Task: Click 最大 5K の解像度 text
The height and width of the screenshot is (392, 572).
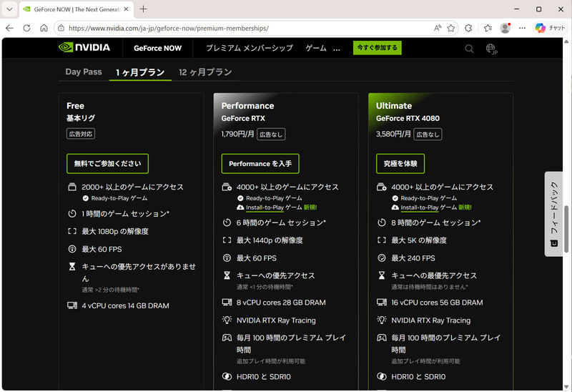Action: [419, 240]
